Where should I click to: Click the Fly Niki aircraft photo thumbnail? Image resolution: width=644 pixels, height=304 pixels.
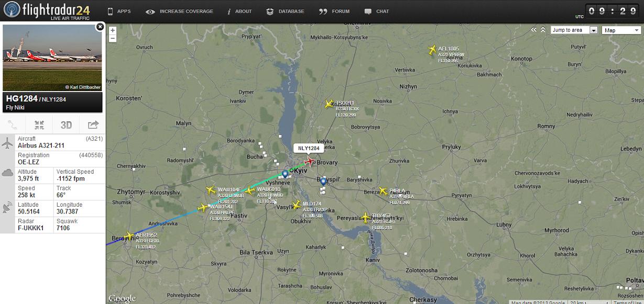[x=52, y=58]
